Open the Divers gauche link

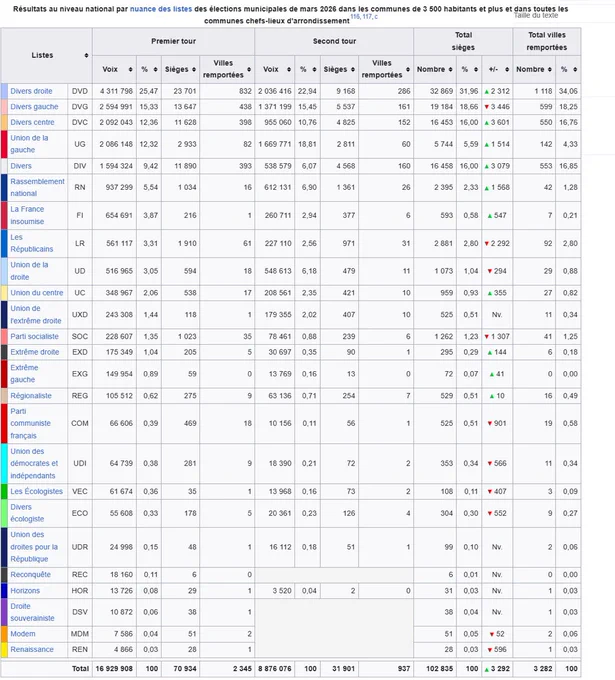34,107
